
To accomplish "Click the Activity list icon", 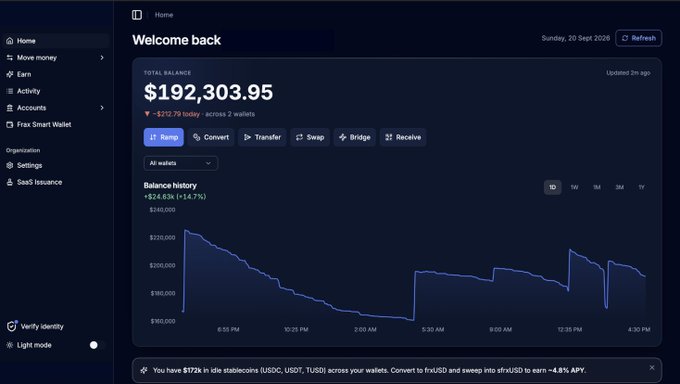I will pos(10,91).
